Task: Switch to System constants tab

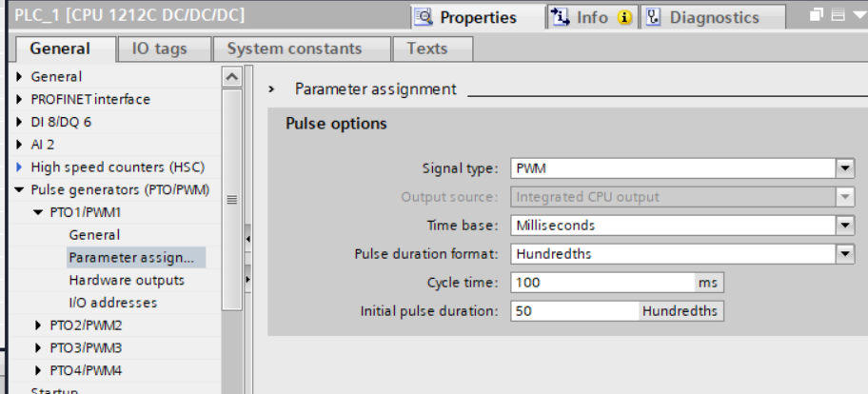Action: point(294,49)
